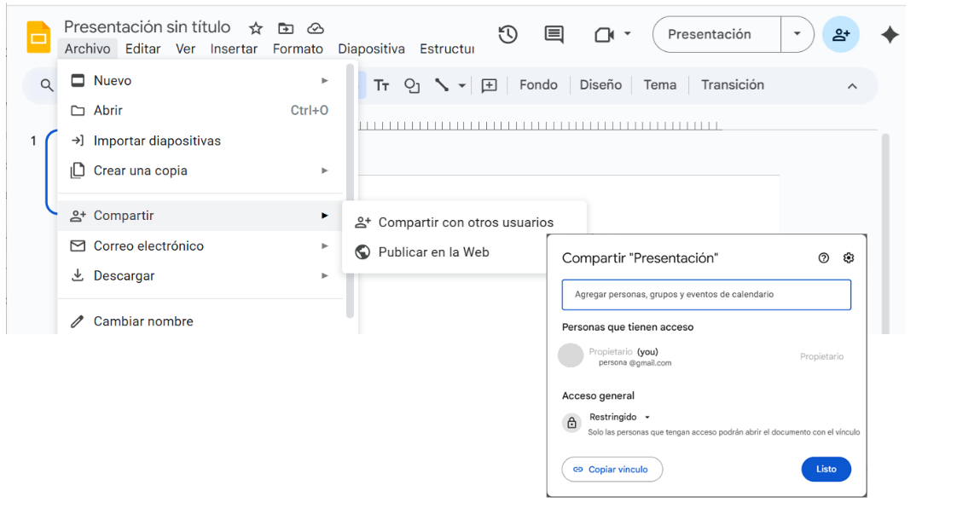Select the text box tool icon
This screenshot has width=980, height=514.
coord(381,85)
